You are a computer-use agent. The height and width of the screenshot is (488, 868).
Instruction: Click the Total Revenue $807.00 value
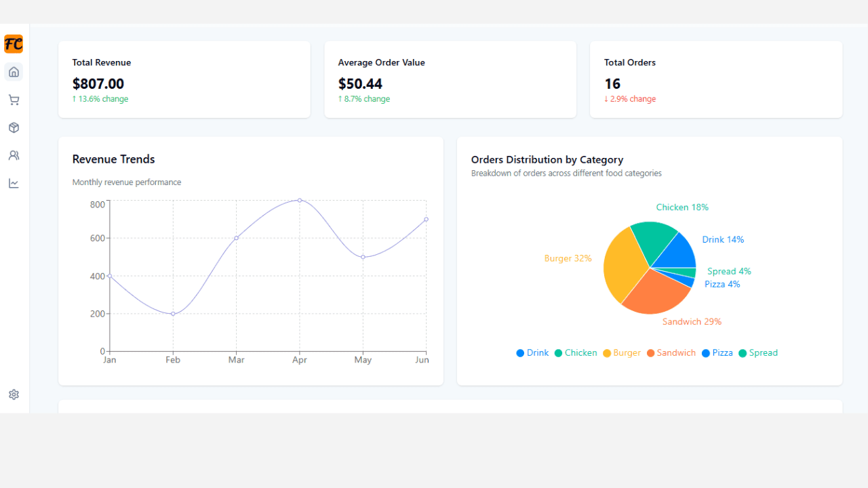98,84
